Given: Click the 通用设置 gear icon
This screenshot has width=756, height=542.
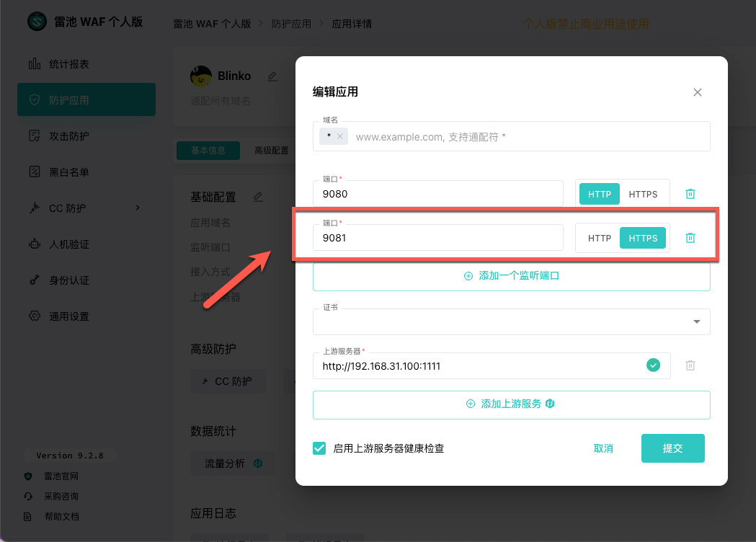Looking at the screenshot, I should [x=35, y=316].
